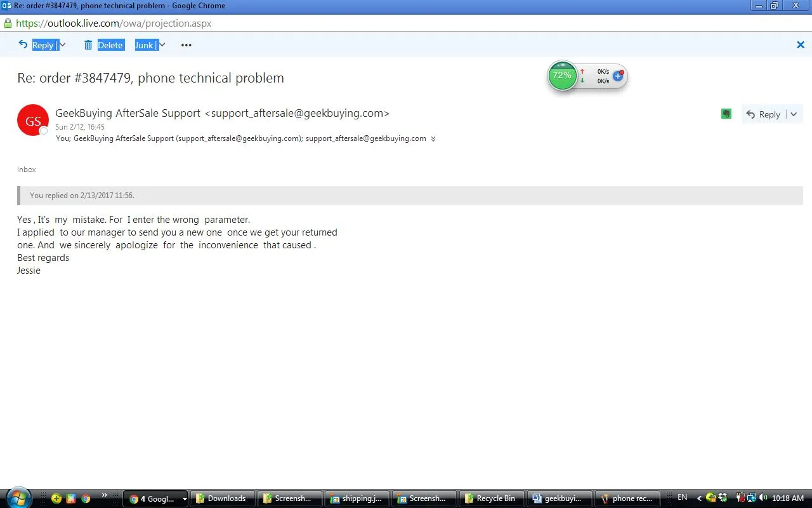Open the more actions ellipsis menu

[x=186, y=45]
